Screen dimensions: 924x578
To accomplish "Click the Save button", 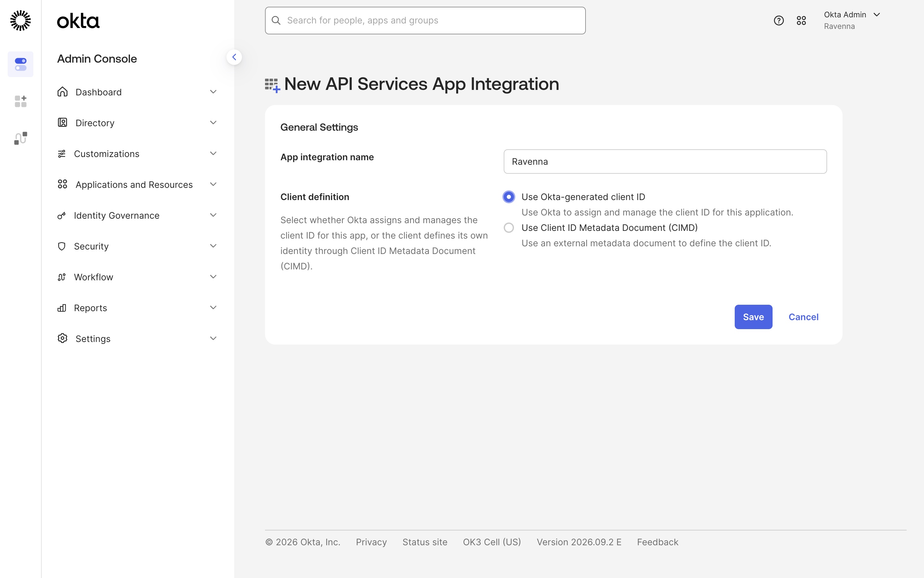I will coord(753,317).
